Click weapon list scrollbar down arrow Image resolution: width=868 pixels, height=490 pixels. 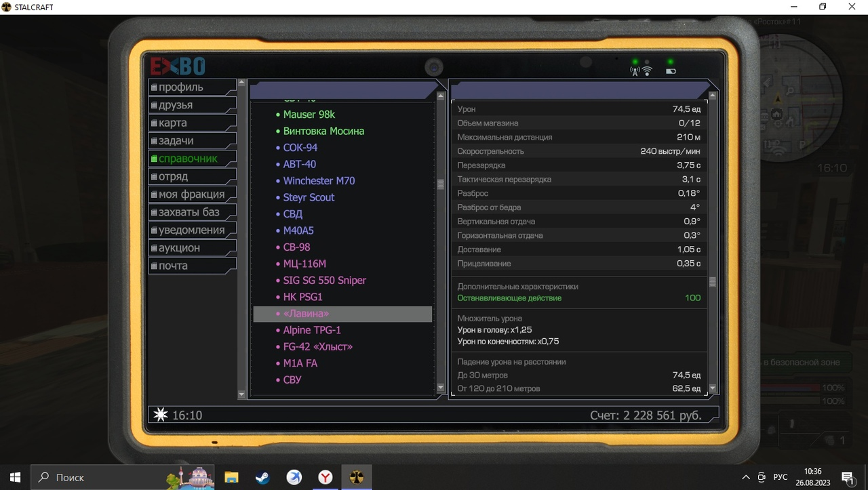(441, 388)
